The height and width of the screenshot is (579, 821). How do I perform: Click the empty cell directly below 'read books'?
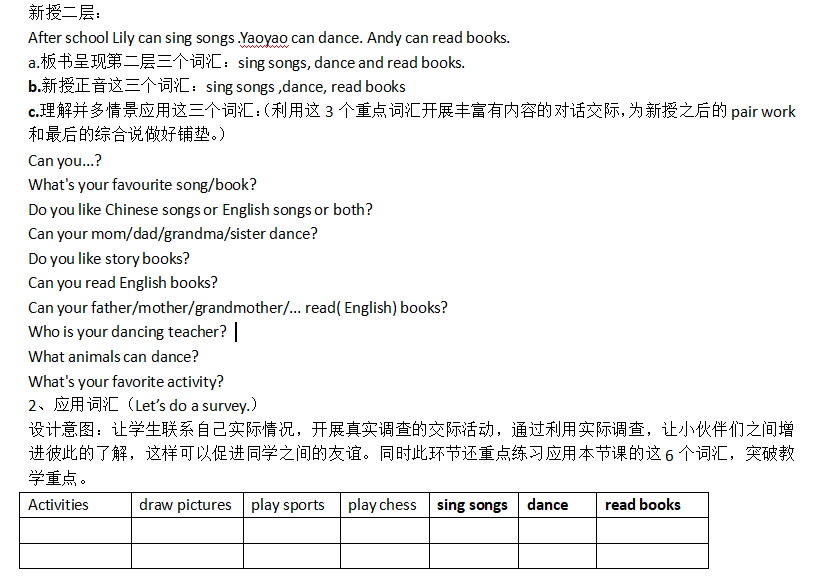point(652,531)
